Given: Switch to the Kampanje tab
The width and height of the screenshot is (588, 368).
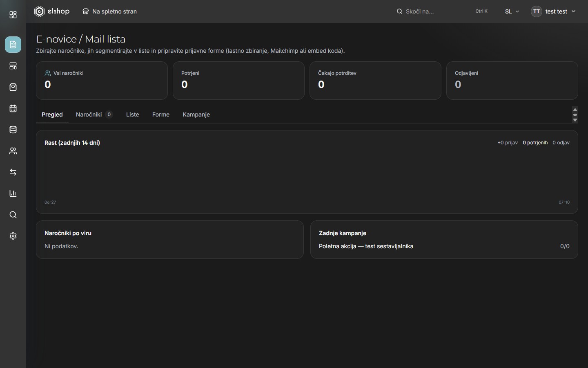Looking at the screenshot, I should pos(196,114).
